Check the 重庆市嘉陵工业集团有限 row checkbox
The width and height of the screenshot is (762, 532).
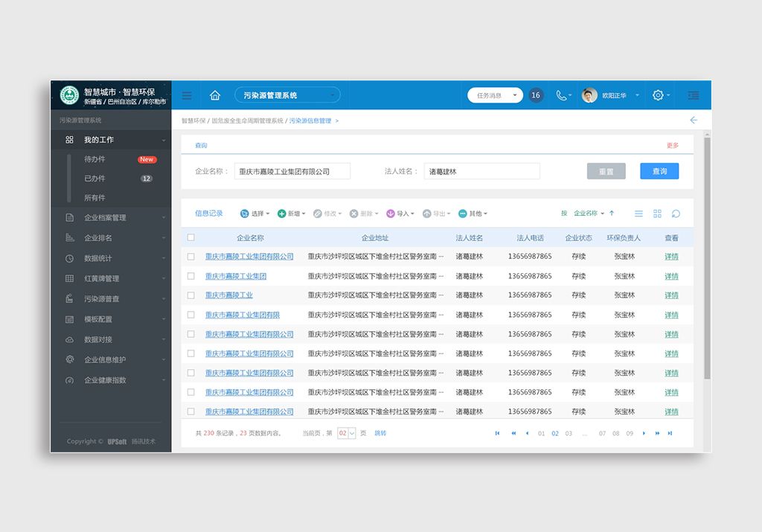point(191,315)
